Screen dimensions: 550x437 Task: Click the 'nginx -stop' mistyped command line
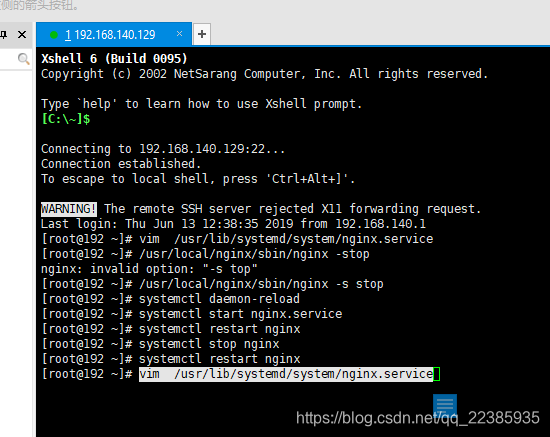(x=205, y=254)
